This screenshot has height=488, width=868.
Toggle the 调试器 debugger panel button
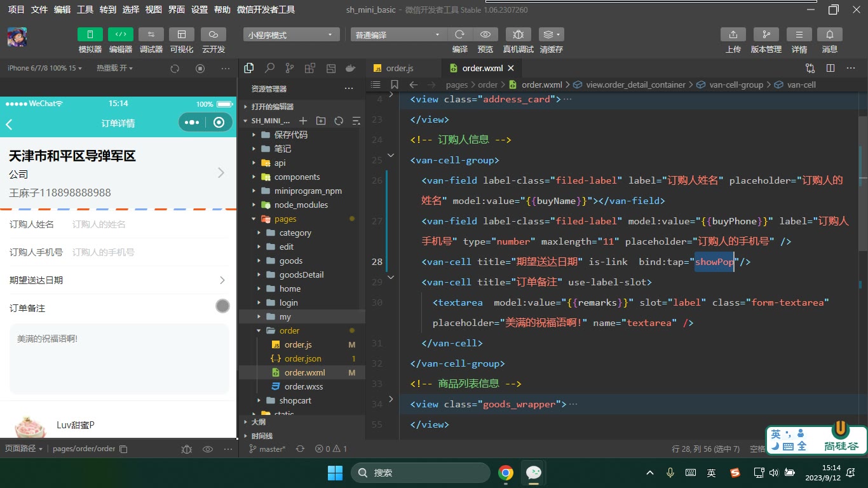pyautogui.click(x=151, y=34)
